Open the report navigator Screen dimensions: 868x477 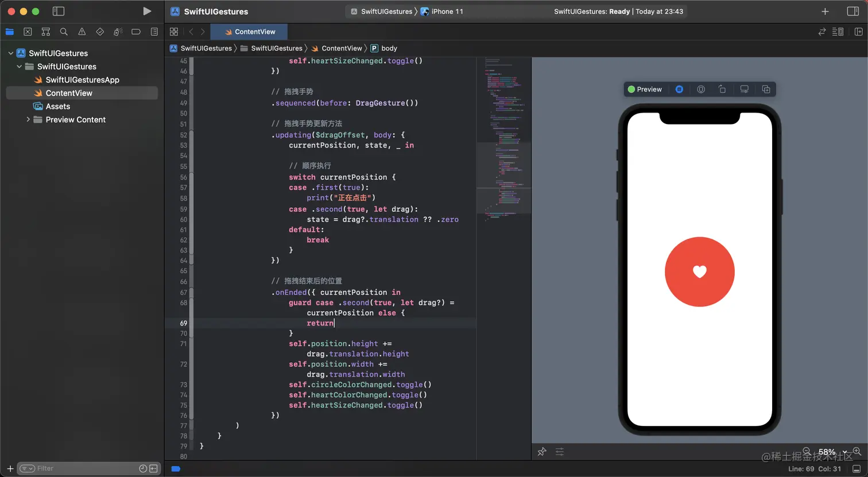pyautogui.click(x=154, y=32)
